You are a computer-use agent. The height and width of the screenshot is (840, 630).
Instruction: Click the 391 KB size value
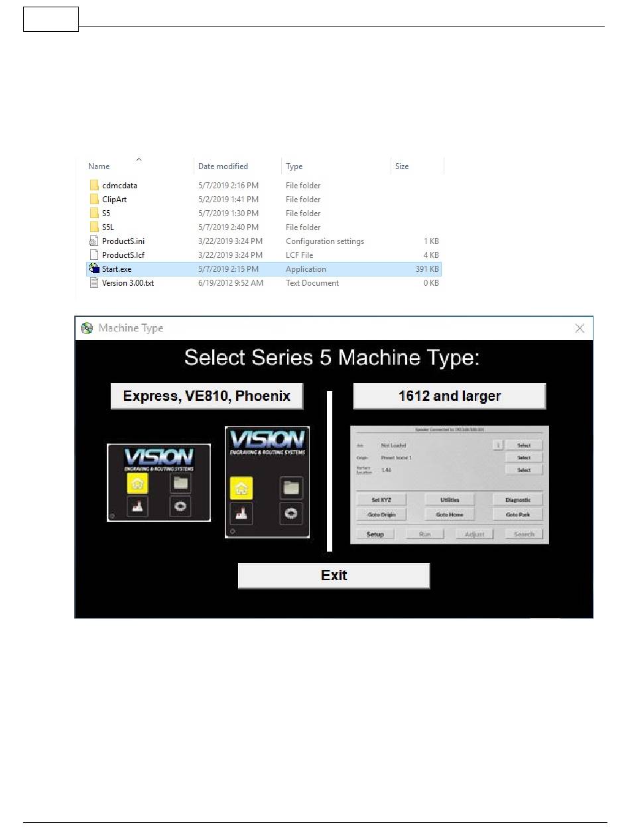(x=426, y=269)
